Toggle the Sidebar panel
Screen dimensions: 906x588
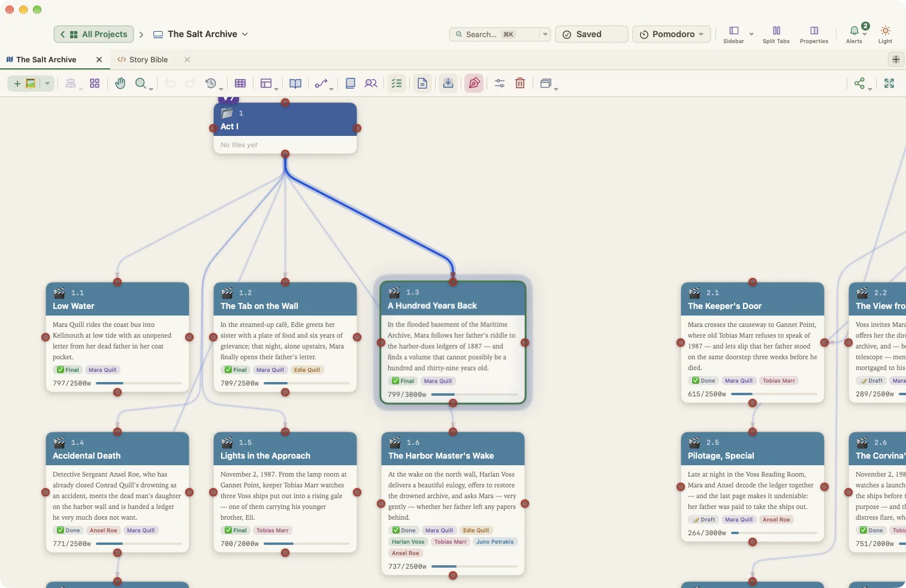point(733,34)
